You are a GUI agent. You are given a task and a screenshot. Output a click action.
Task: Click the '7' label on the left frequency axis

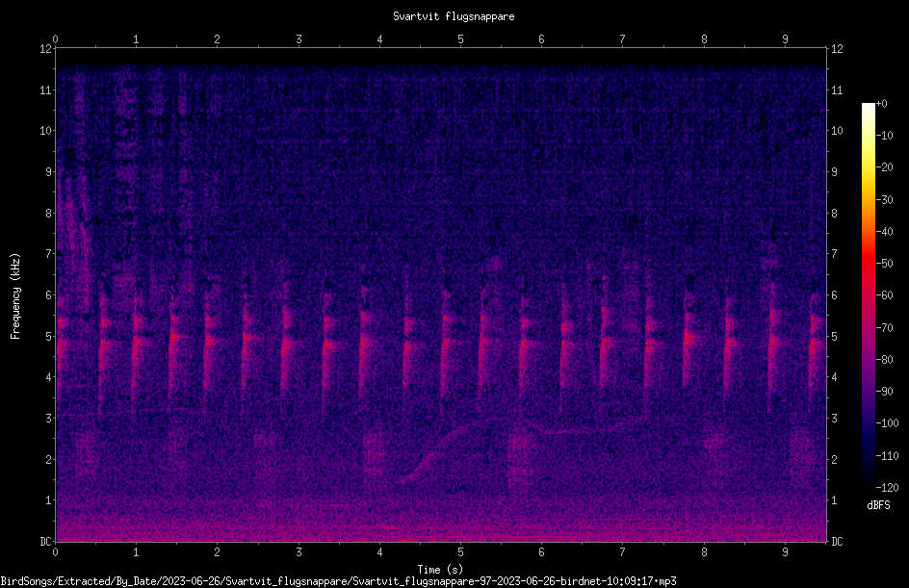pos(48,254)
